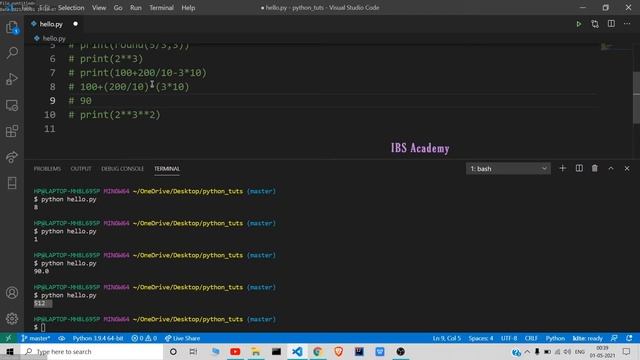Open the terminal selector dropdown '1: bash'

coord(508,169)
